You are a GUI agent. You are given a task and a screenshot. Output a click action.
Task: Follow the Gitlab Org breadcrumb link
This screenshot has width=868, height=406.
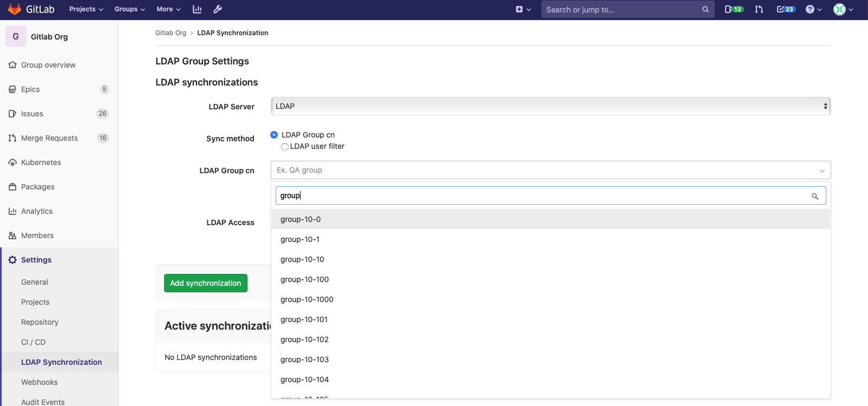171,33
